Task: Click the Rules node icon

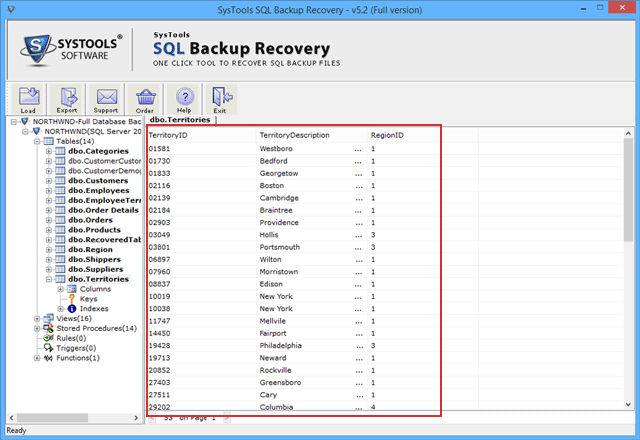Action: tap(49, 338)
